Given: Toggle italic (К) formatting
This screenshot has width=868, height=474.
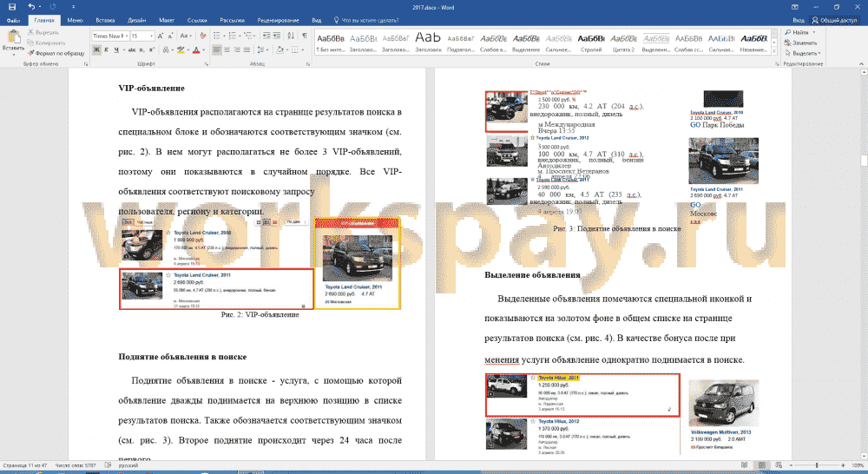Looking at the screenshot, I should [x=106, y=49].
